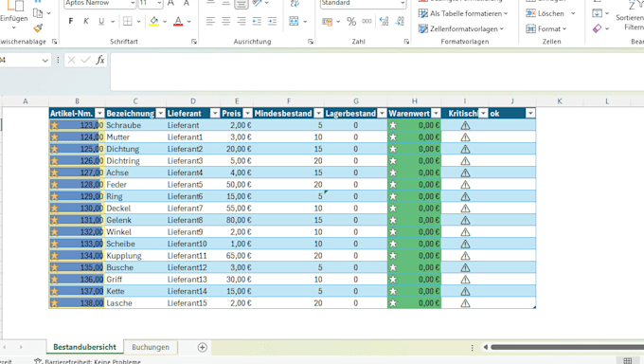The height and width of the screenshot is (364, 644).
Task: Open font color dropdown arrow
Action: (188, 22)
